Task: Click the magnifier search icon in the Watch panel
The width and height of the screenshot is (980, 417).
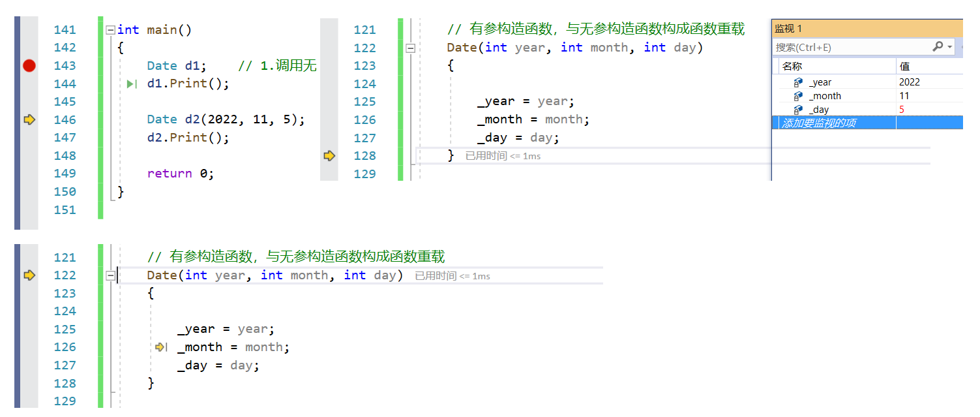Action: pos(938,46)
